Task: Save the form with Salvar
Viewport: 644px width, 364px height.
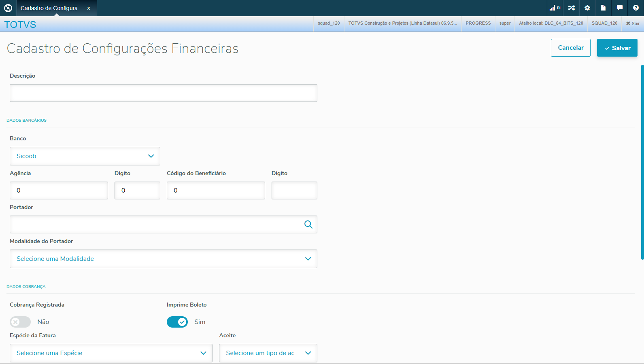Action: pyautogui.click(x=617, y=48)
